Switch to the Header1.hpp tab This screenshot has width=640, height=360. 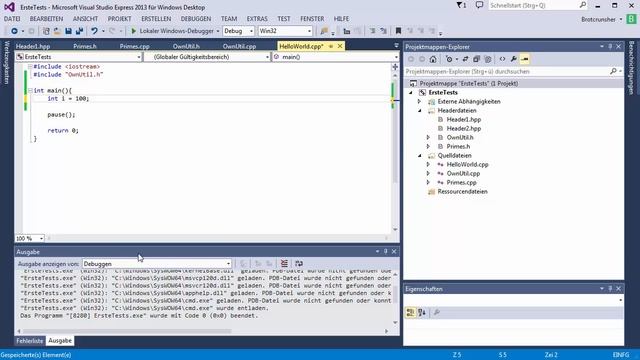click(33, 47)
